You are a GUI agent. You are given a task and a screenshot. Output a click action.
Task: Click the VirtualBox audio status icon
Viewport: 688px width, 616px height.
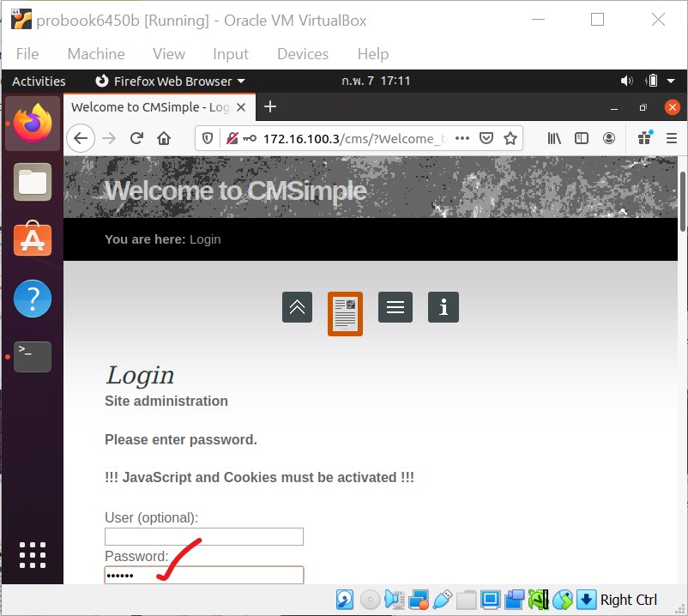pos(395,600)
